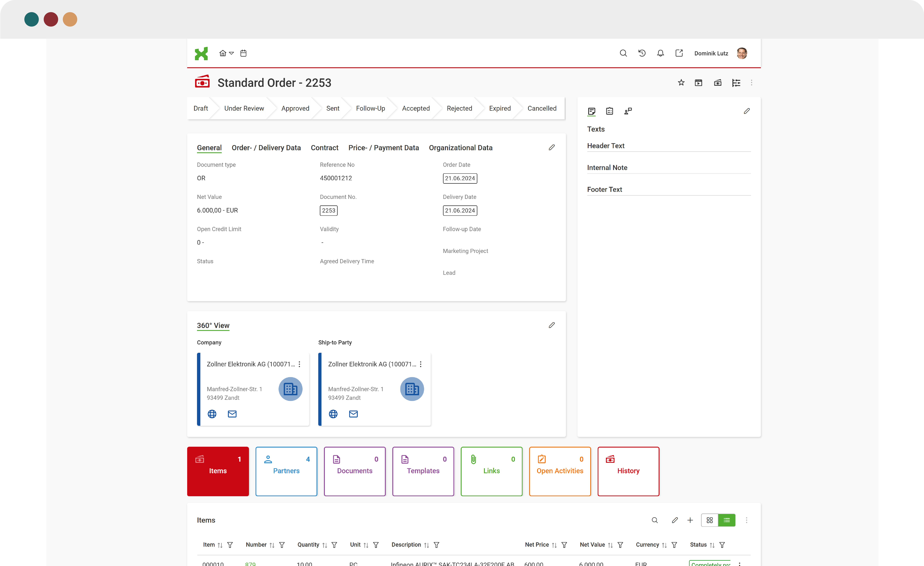The image size is (924, 566).
Task: Open the global search icon
Action: pyautogui.click(x=623, y=53)
